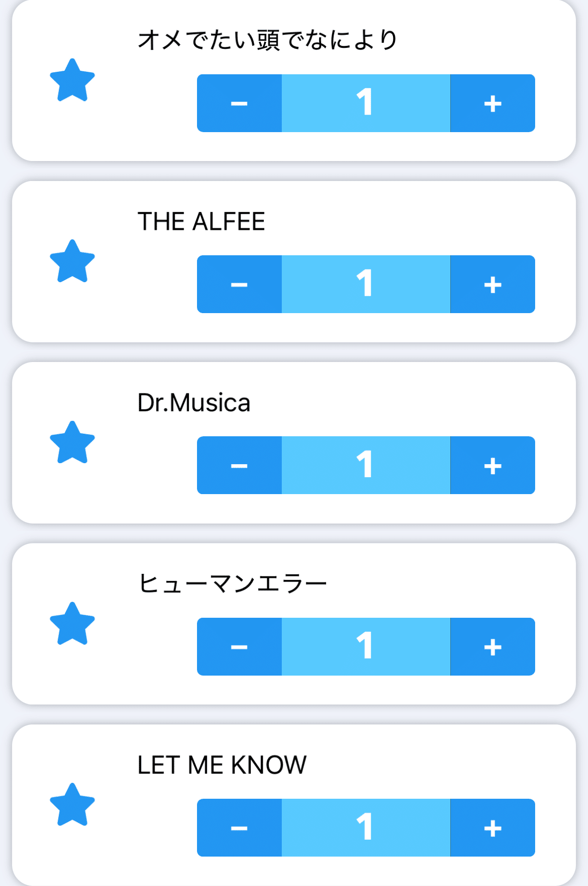Click the count value for ヒューマンエラー
The width and height of the screenshot is (588, 886).
(x=366, y=647)
